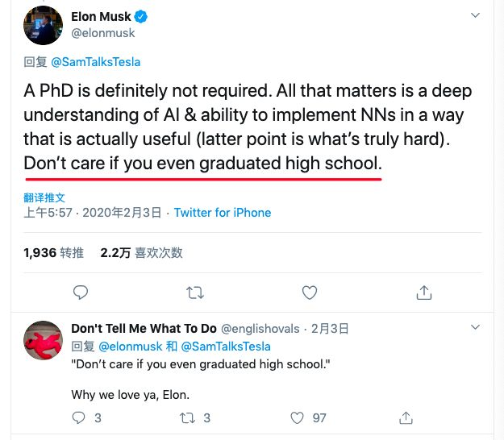The height and width of the screenshot is (440, 504).
Task: Open the @elonmusk handle under name
Action: (103, 33)
